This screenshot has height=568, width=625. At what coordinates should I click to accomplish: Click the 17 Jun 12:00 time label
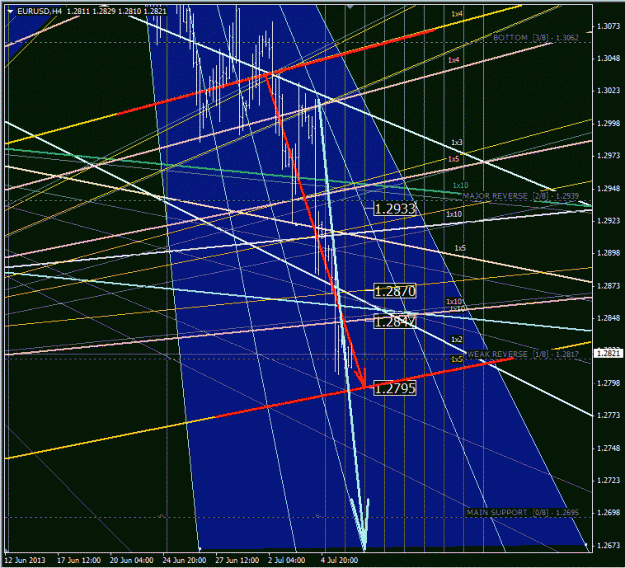[79, 560]
